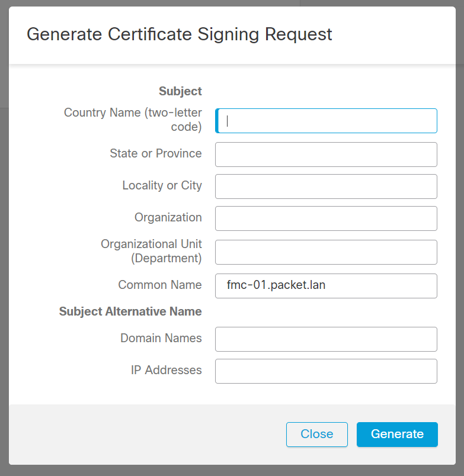
Task: Click the State or Province input field
Action: pos(326,155)
